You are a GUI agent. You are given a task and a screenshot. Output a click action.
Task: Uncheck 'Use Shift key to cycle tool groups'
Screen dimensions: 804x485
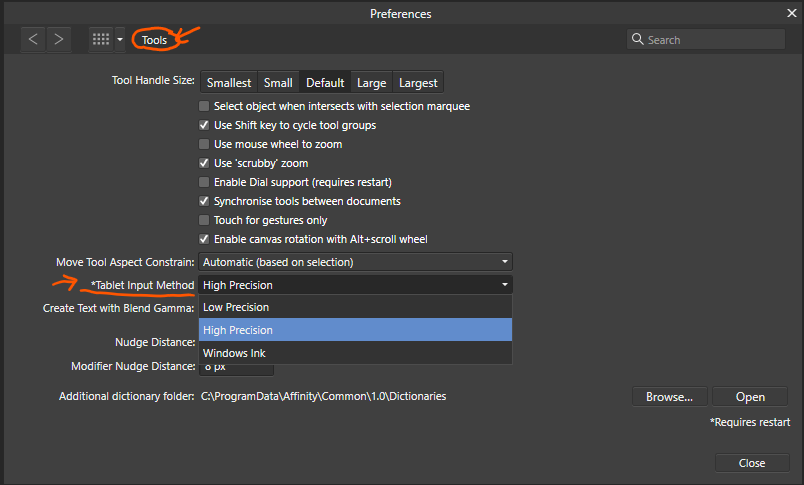click(205, 125)
